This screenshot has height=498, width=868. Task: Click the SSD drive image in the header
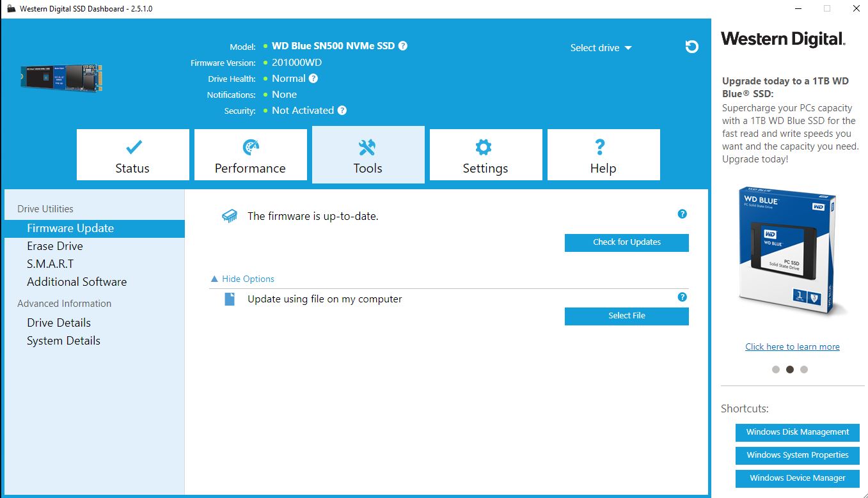(x=61, y=78)
